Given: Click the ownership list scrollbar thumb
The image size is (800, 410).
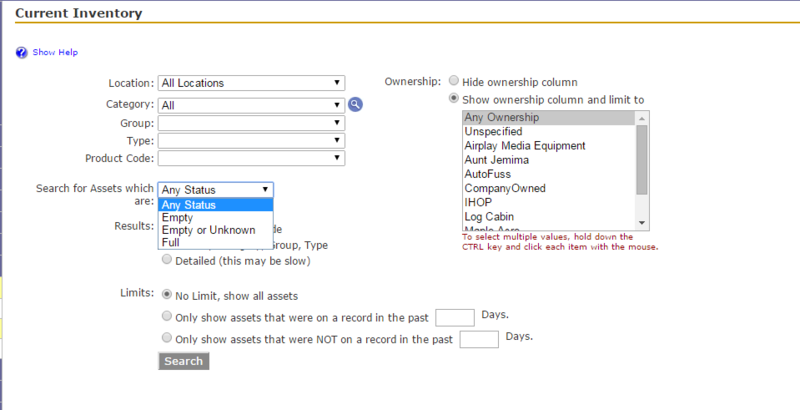Looking at the screenshot, I should [642, 160].
